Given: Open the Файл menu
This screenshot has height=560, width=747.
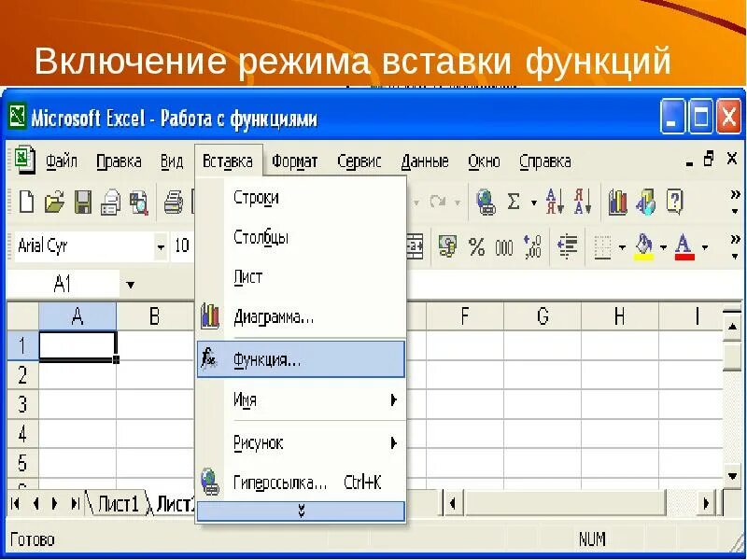Looking at the screenshot, I should (62, 161).
